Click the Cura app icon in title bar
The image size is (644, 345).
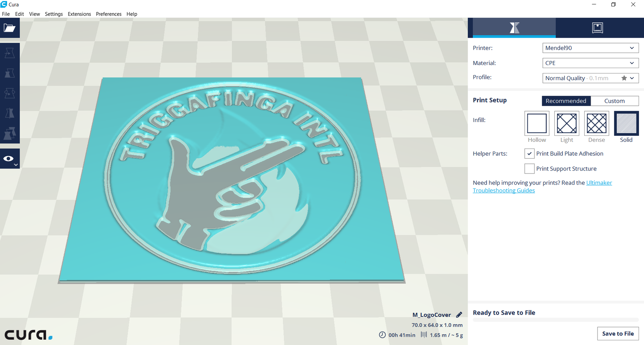tap(4, 4)
